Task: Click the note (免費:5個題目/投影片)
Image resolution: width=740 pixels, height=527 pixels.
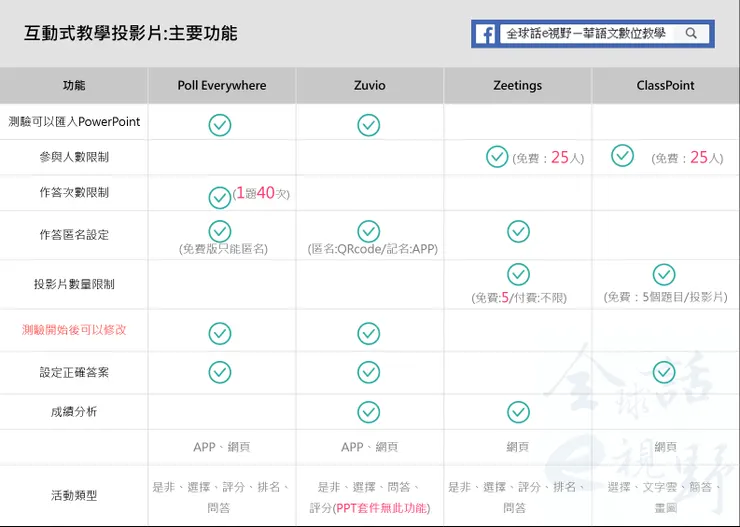Action: pyautogui.click(x=665, y=297)
